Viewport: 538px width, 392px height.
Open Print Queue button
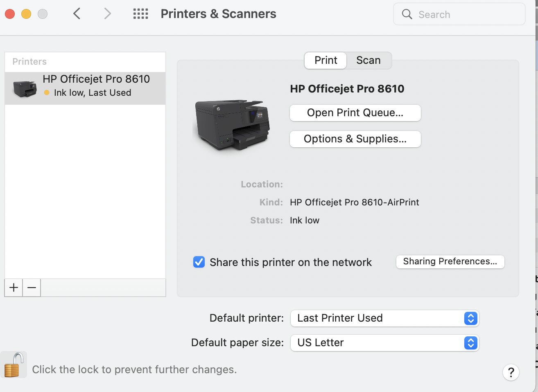(355, 113)
